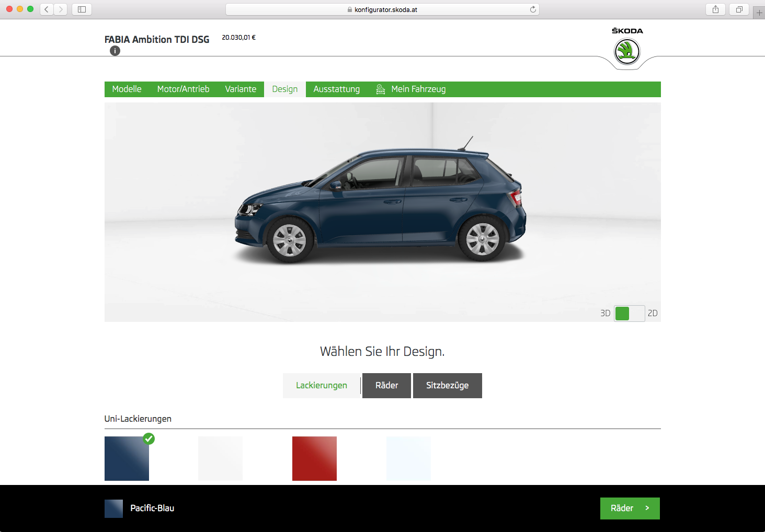Toggle the 3D/2D view switch
The height and width of the screenshot is (532, 765).
pos(629,314)
